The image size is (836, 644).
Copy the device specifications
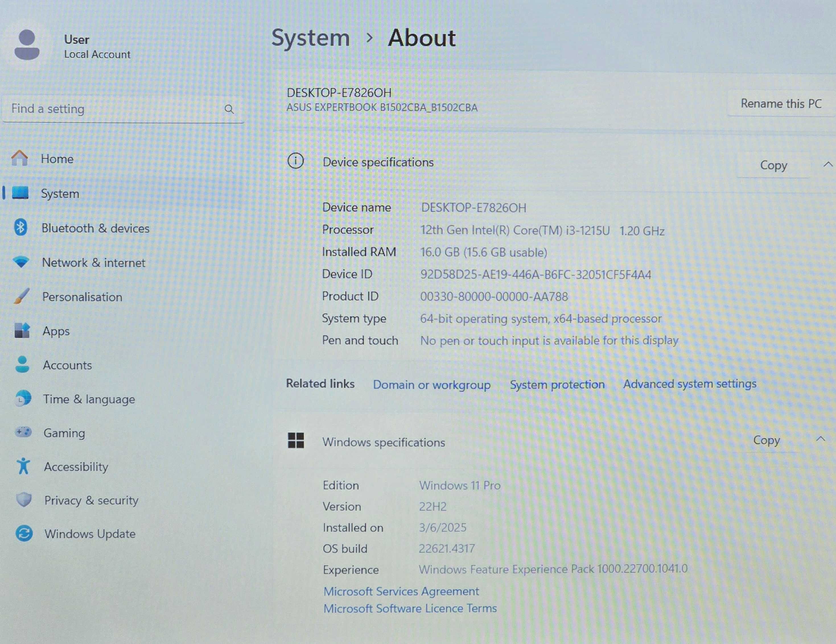click(773, 165)
